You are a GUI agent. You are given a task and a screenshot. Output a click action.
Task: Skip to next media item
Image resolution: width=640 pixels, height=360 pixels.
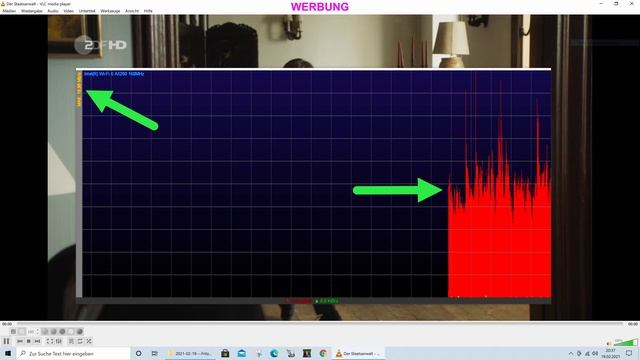37,341
